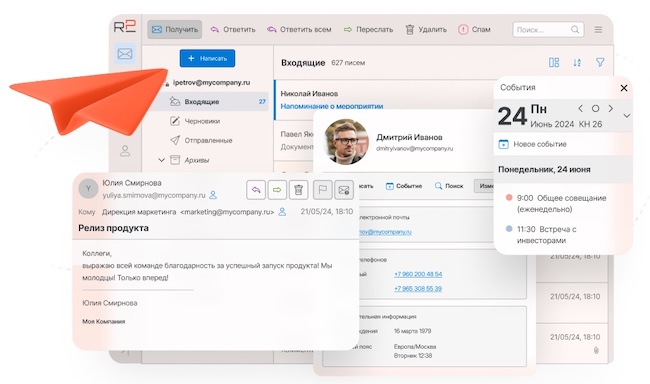Click Напоминание о мероприятии subject
The height and width of the screenshot is (384, 650).
click(x=332, y=106)
